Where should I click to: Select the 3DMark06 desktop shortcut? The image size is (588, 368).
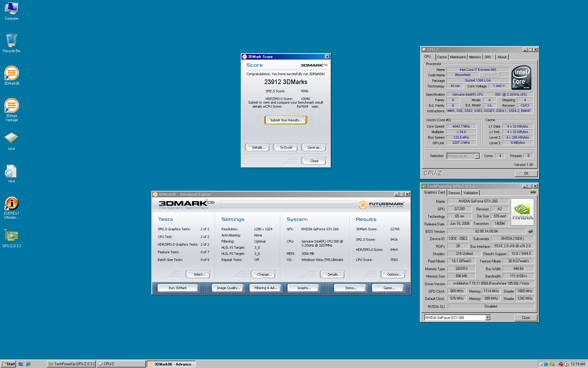click(x=11, y=76)
